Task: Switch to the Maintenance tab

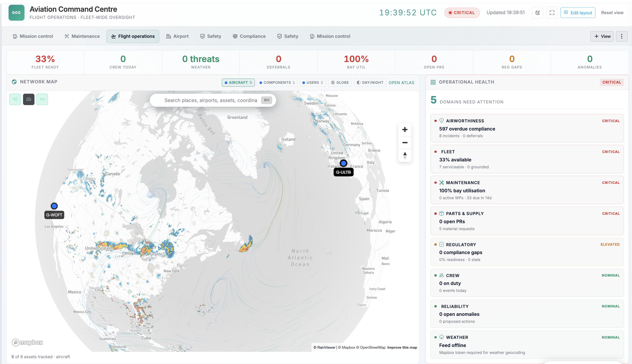Action: point(82,36)
